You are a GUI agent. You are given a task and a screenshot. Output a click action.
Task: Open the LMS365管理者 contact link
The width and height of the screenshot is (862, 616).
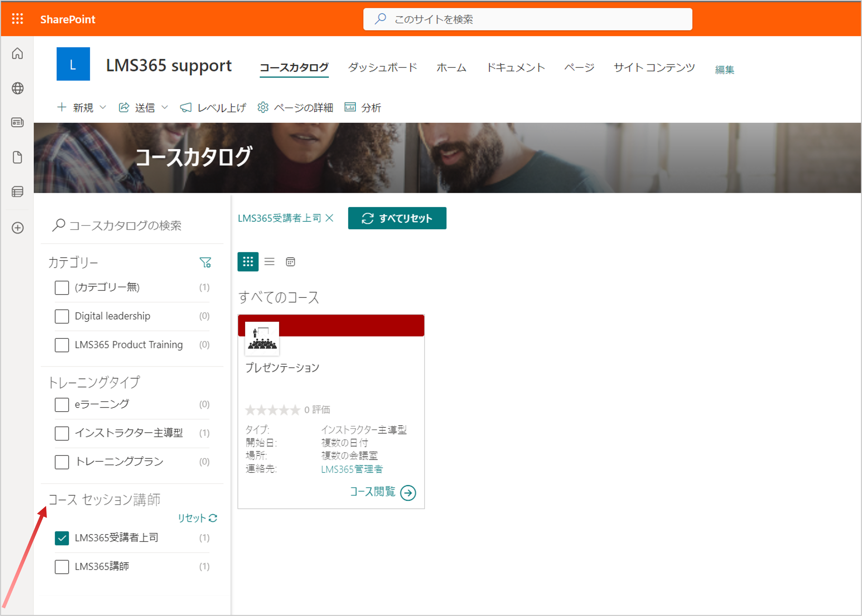coord(352,469)
